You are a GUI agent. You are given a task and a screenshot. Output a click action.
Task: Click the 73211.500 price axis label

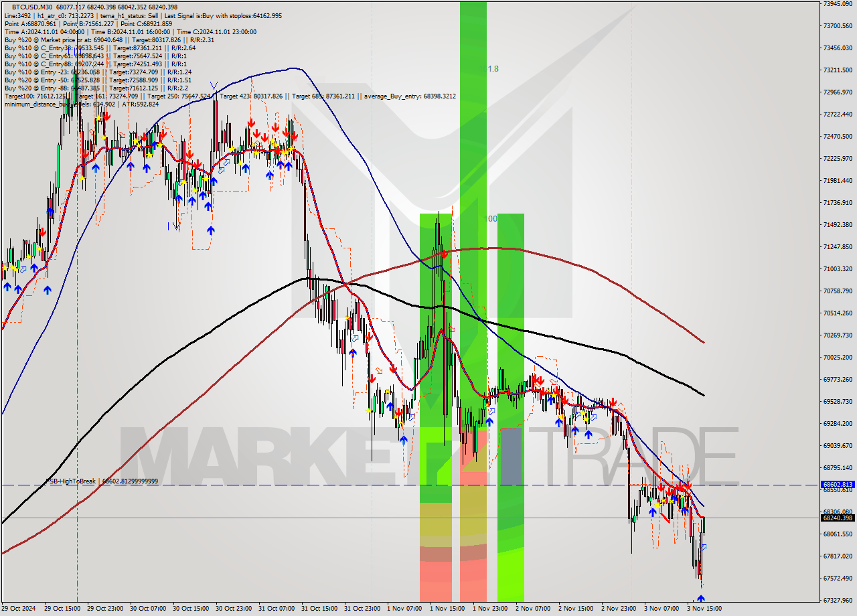(839, 70)
